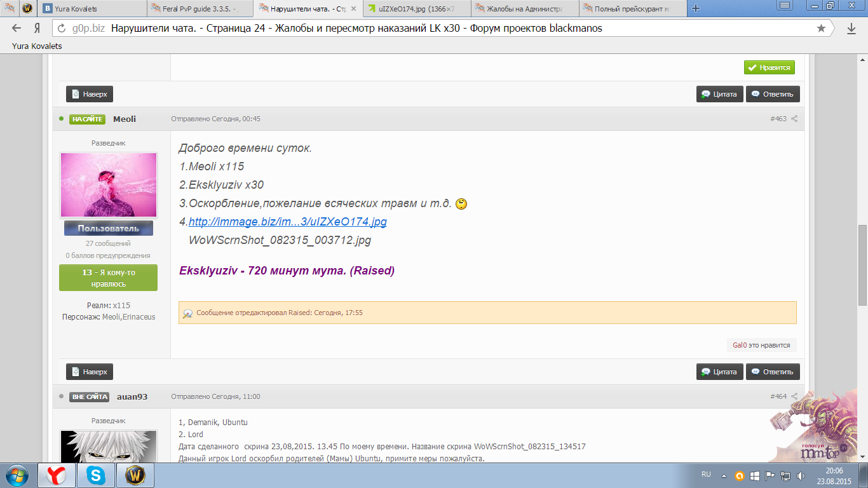Click the browser back arrow
The width and height of the screenshot is (868, 488).
pos(17,29)
